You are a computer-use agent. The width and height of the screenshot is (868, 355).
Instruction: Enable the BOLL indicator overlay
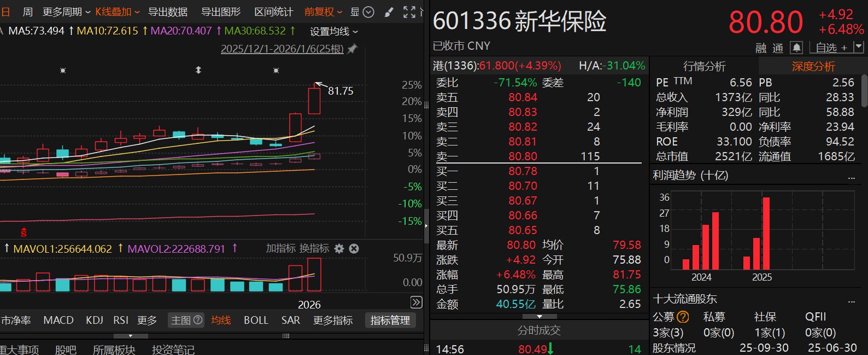click(x=255, y=320)
